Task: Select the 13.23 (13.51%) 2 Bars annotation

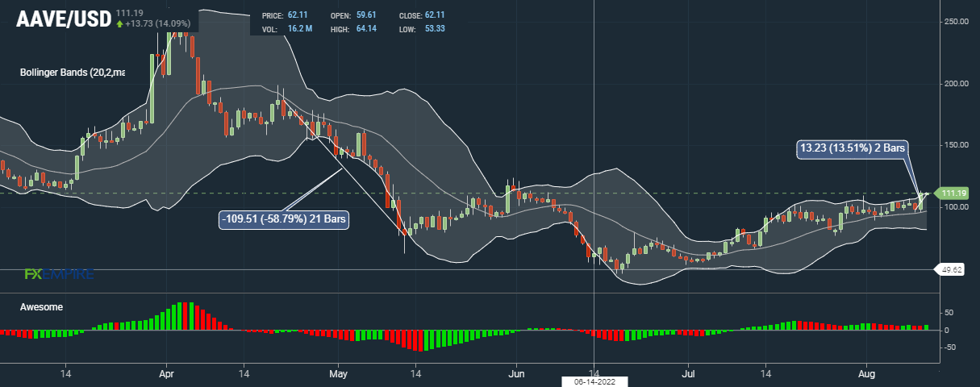Action: coord(854,148)
